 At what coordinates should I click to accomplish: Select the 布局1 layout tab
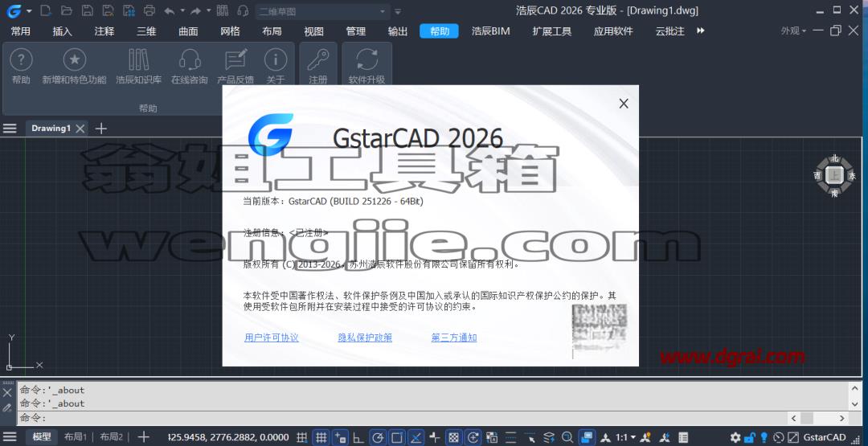pyautogui.click(x=76, y=437)
